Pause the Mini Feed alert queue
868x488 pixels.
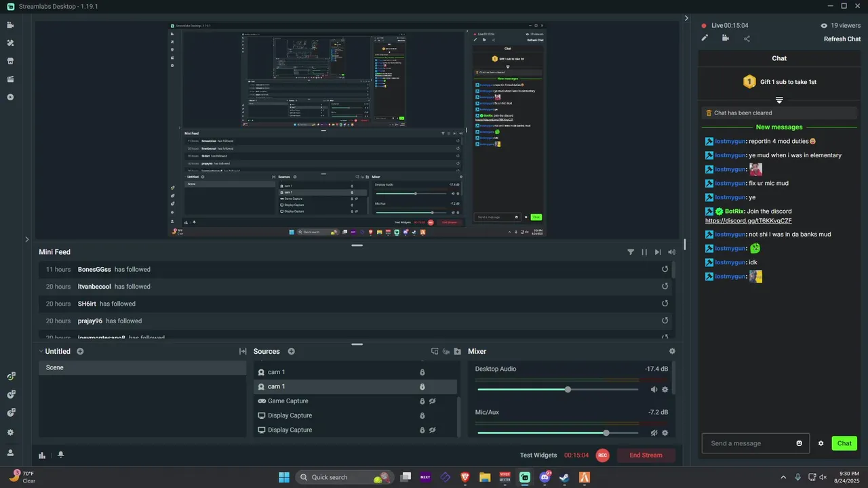644,252
